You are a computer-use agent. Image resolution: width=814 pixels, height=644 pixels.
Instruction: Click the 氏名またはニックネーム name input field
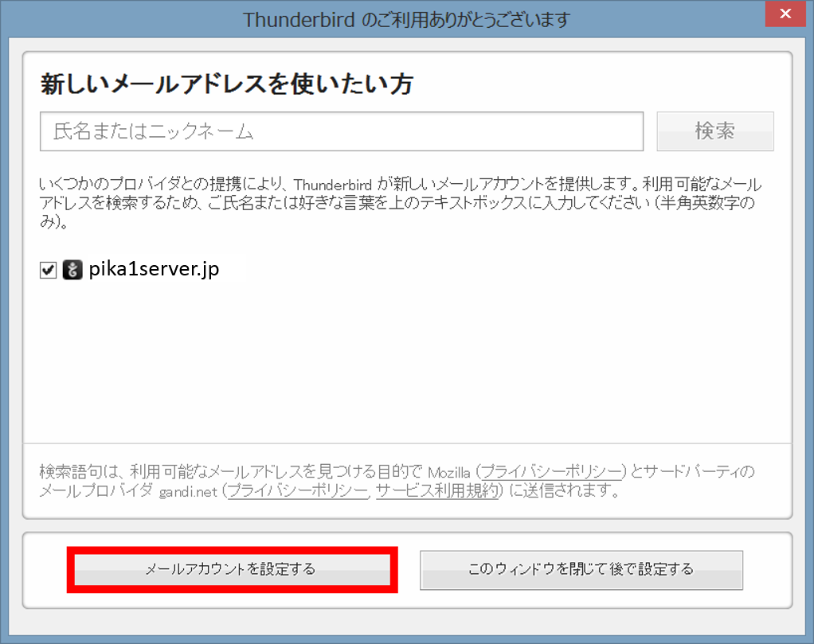tap(342, 131)
